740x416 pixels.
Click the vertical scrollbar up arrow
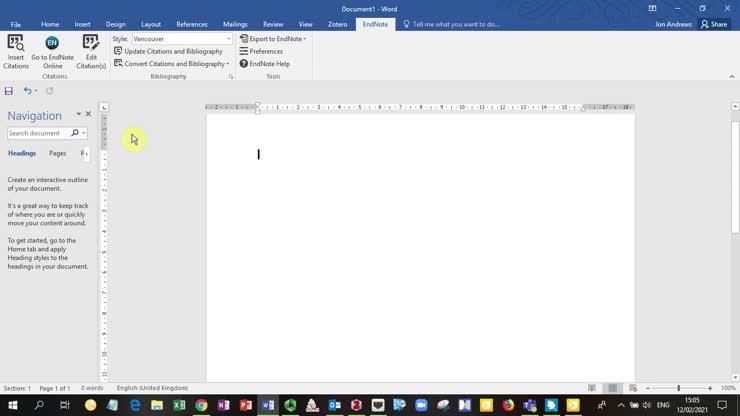pyautogui.click(x=735, y=107)
